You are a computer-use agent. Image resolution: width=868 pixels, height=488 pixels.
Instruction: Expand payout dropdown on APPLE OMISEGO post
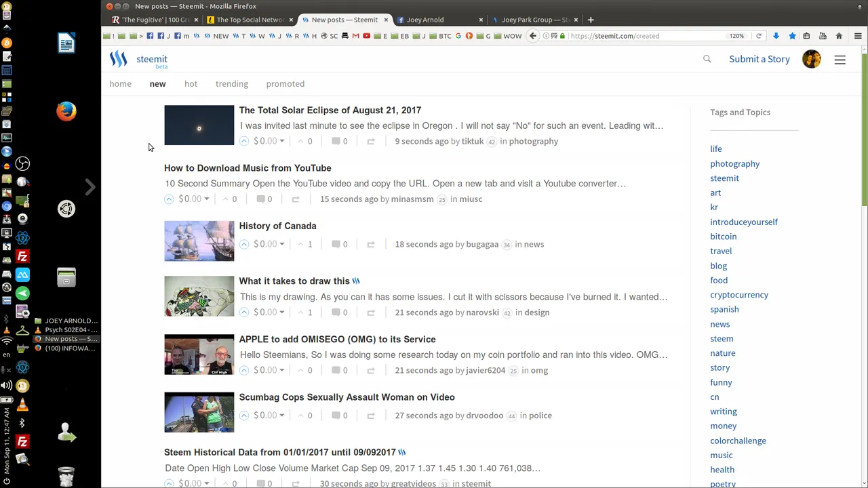(x=282, y=371)
